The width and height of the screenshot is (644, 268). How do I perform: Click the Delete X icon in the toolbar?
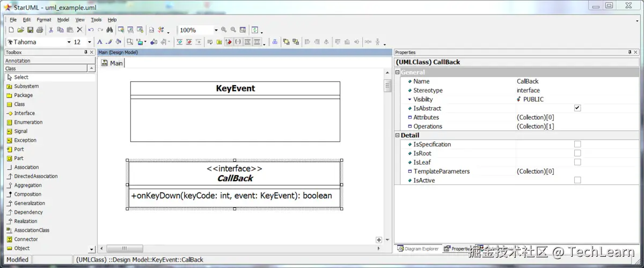point(79,30)
